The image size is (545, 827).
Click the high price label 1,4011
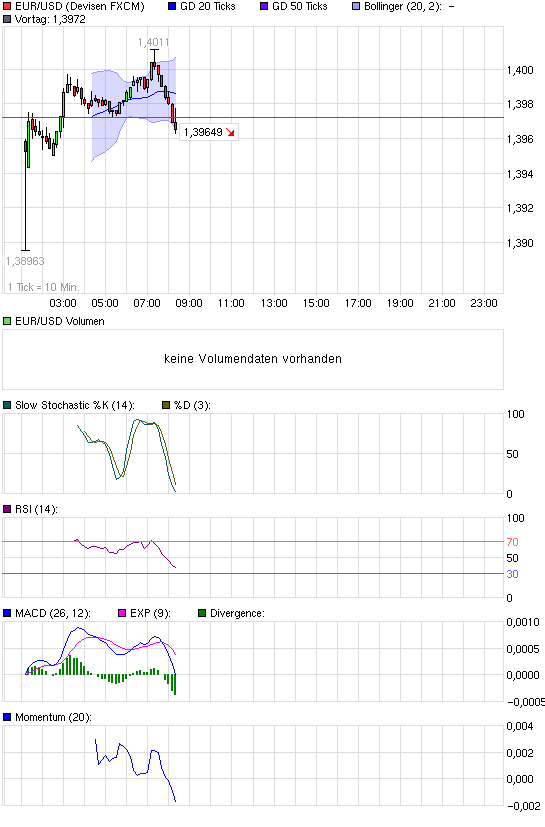tap(154, 42)
